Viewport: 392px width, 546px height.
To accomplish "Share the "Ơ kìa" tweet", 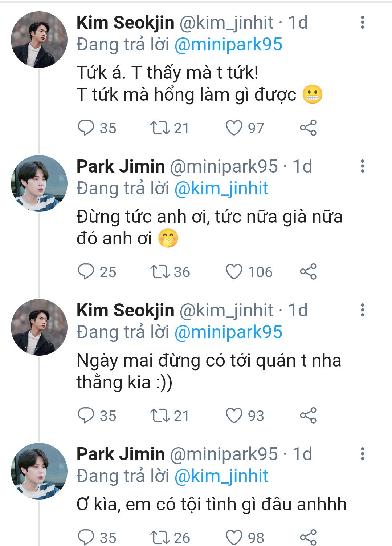I will pyautogui.click(x=308, y=538).
